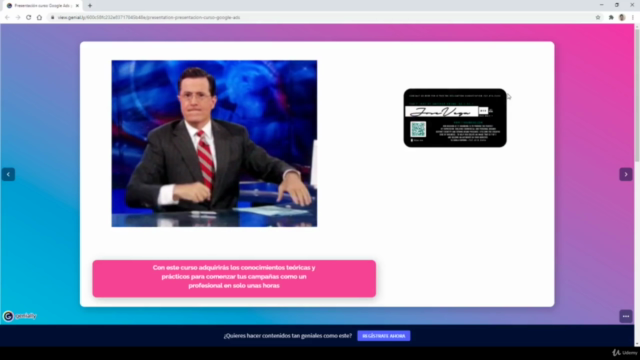Image resolution: width=640 pixels, height=360 pixels.
Task: Advance to the next slide arrow
Action: (626, 174)
